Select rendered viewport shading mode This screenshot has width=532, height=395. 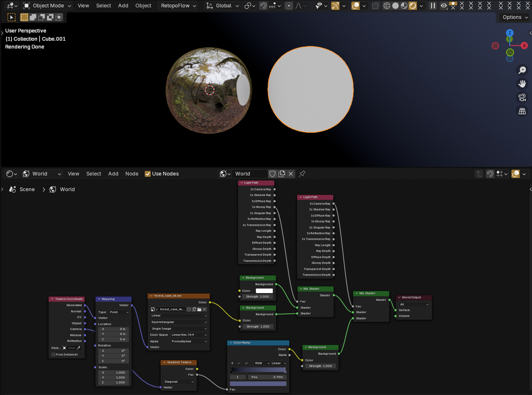tap(413, 6)
